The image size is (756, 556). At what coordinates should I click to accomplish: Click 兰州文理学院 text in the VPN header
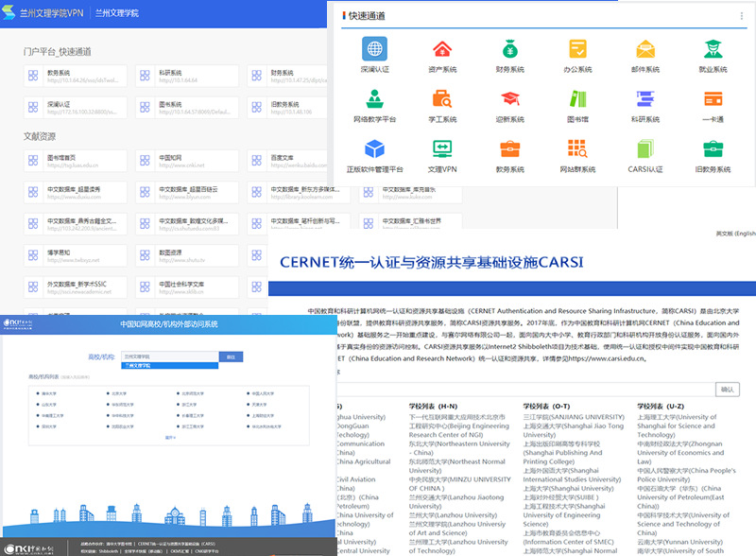point(116,13)
